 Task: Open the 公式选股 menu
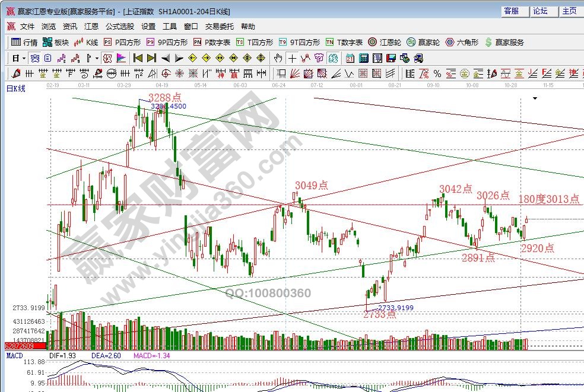click(x=120, y=27)
